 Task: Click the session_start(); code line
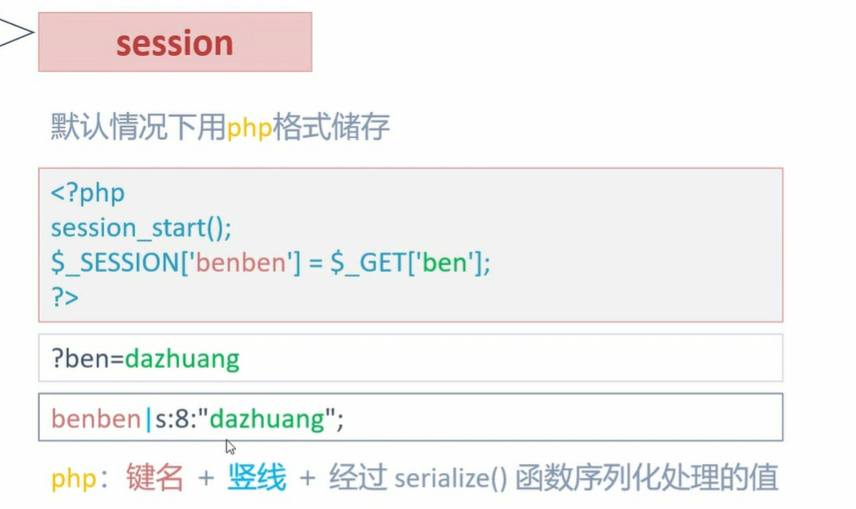pos(141,228)
